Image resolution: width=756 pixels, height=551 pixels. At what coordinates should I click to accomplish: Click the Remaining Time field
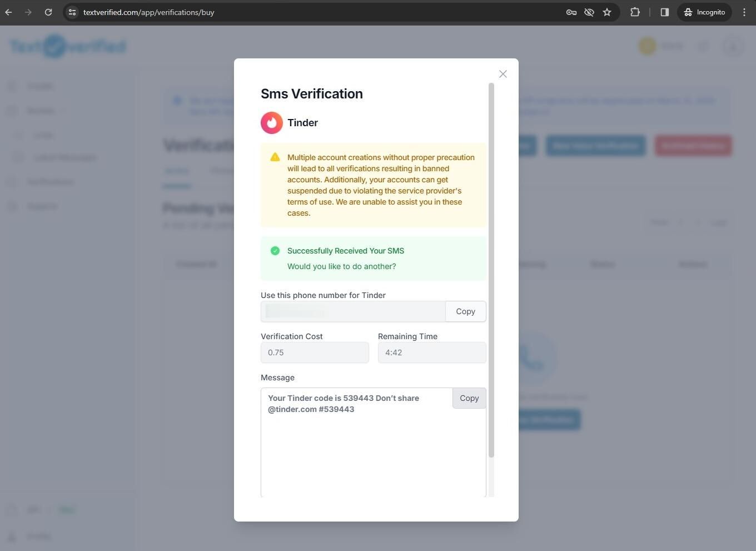pyautogui.click(x=432, y=353)
